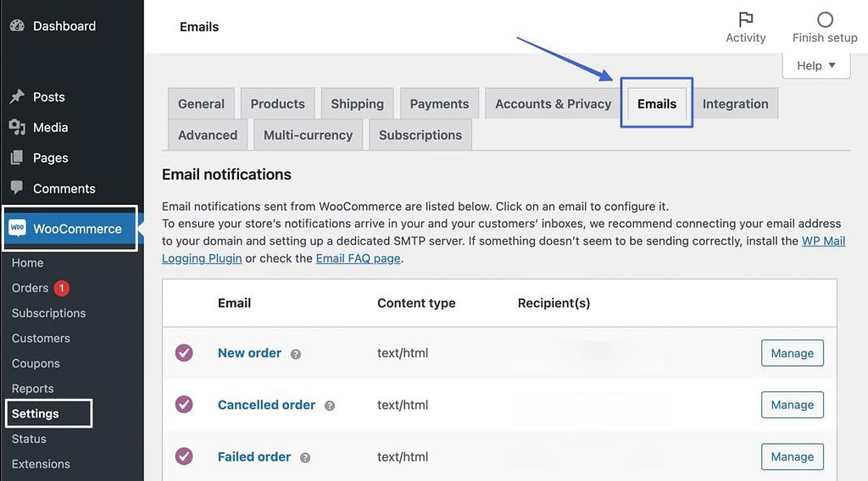
Task: Click Manage button for Failed order
Action: click(793, 456)
